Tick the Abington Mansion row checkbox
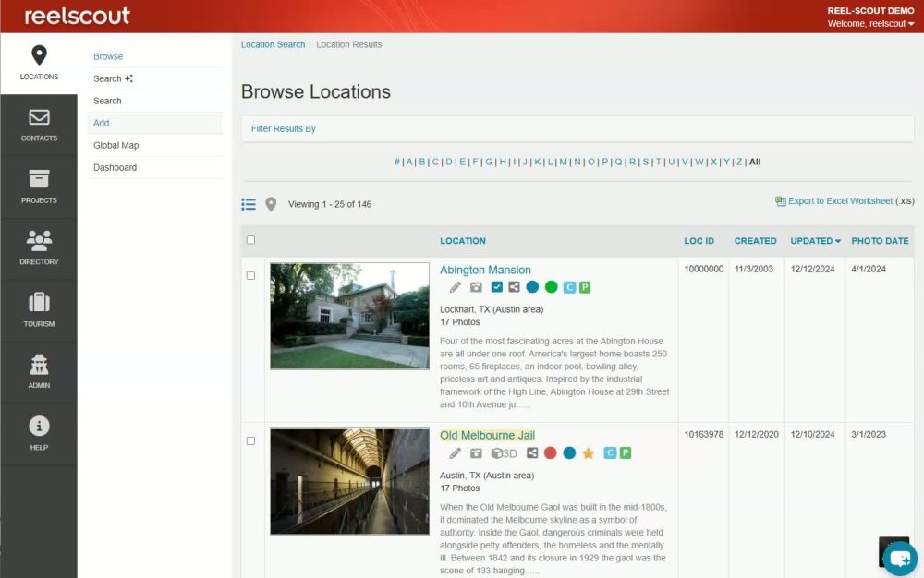This screenshot has height=578, width=924. (x=250, y=275)
